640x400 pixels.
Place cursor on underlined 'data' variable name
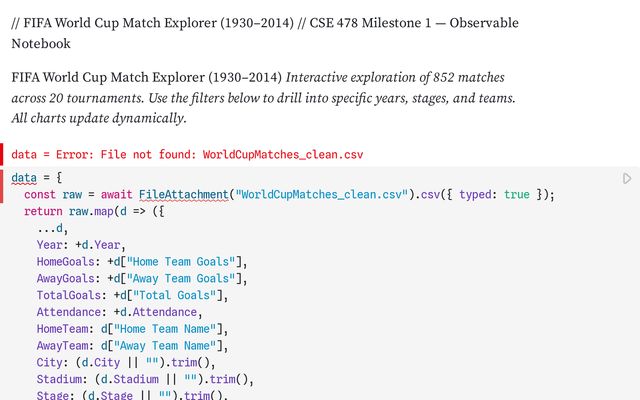point(23,179)
